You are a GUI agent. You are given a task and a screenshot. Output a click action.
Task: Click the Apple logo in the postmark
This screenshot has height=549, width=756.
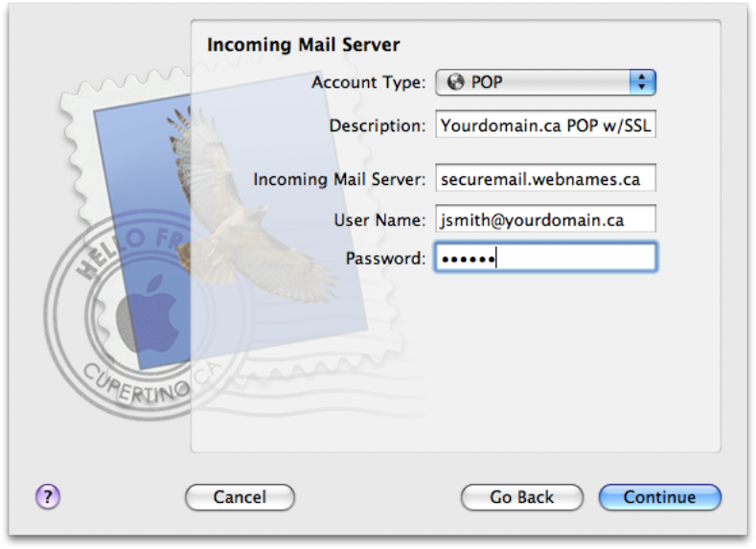[x=148, y=313]
